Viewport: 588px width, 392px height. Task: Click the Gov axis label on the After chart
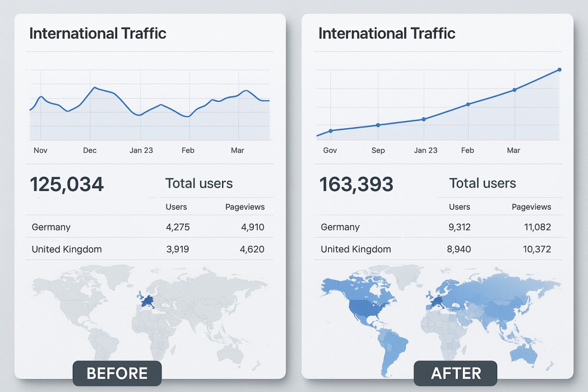coord(330,151)
